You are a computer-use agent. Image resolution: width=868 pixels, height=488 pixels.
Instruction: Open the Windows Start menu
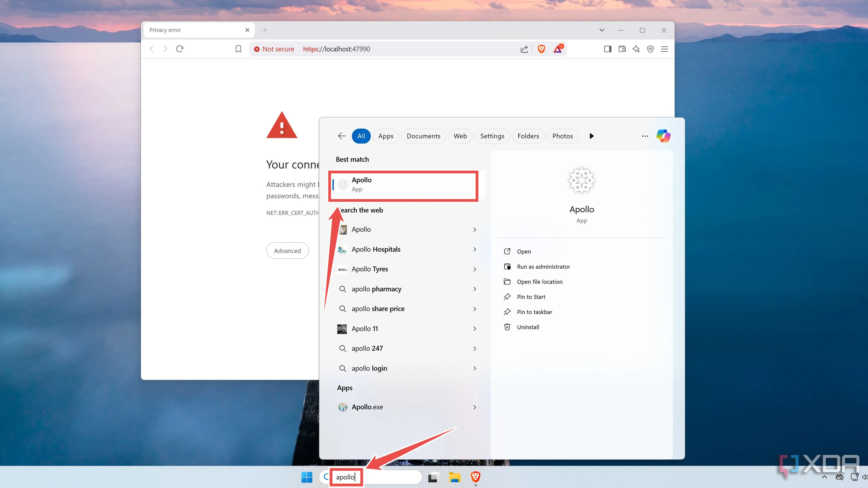(x=306, y=477)
